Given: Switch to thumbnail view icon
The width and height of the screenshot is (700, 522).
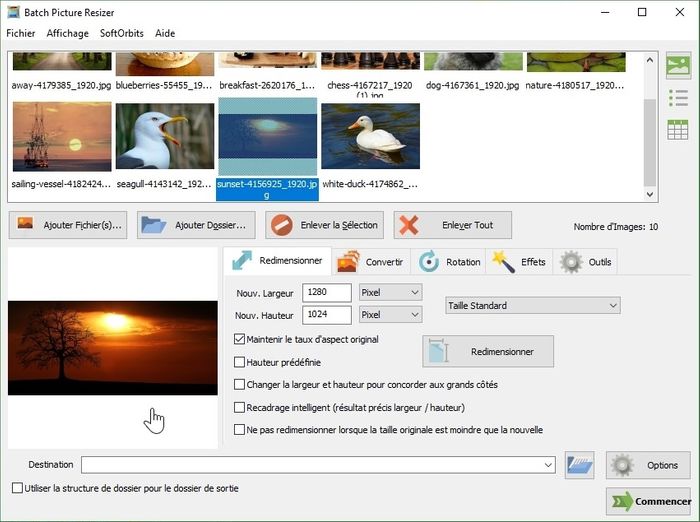Looking at the screenshot, I should coord(678,67).
